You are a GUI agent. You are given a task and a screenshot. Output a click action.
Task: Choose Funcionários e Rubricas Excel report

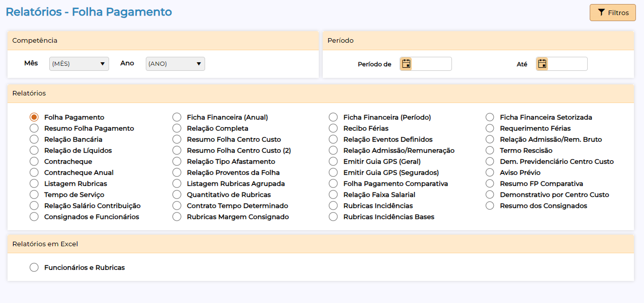coord(34,267)
